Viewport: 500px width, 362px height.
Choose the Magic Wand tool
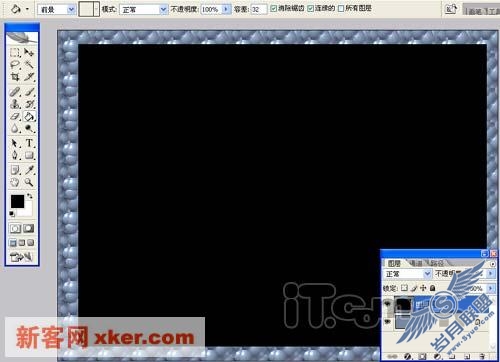tap(29, 64)
